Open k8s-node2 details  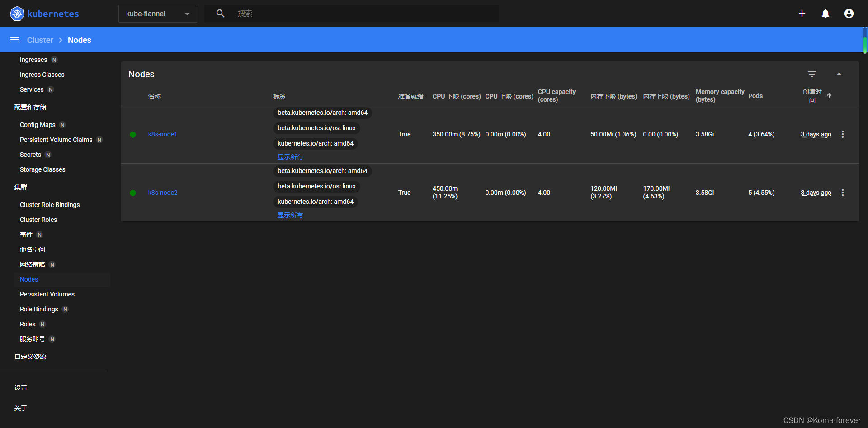(163, 193)
